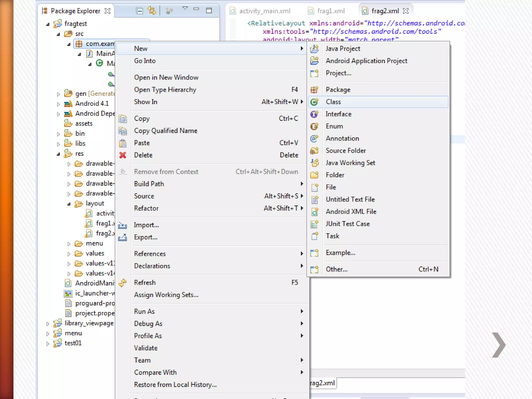Expand the test01 project node
Viewport: 532px width, 399px height.
[48, 344]
